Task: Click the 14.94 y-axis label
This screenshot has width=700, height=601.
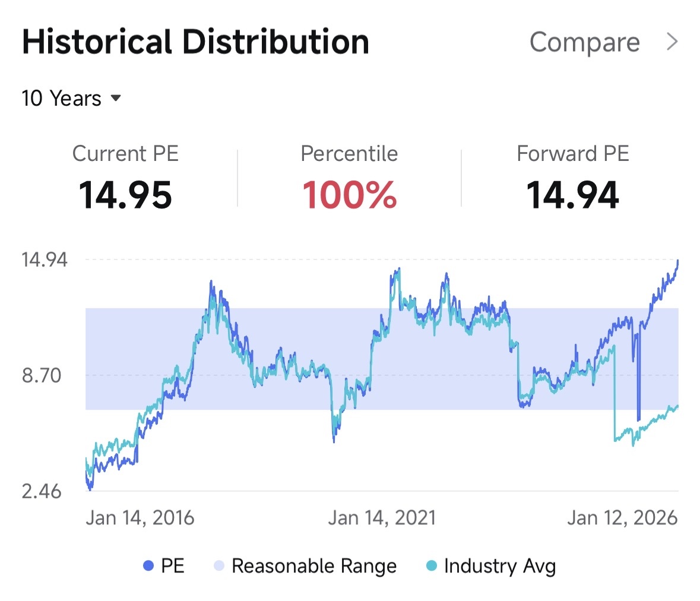Action: [x=45, y=260]
